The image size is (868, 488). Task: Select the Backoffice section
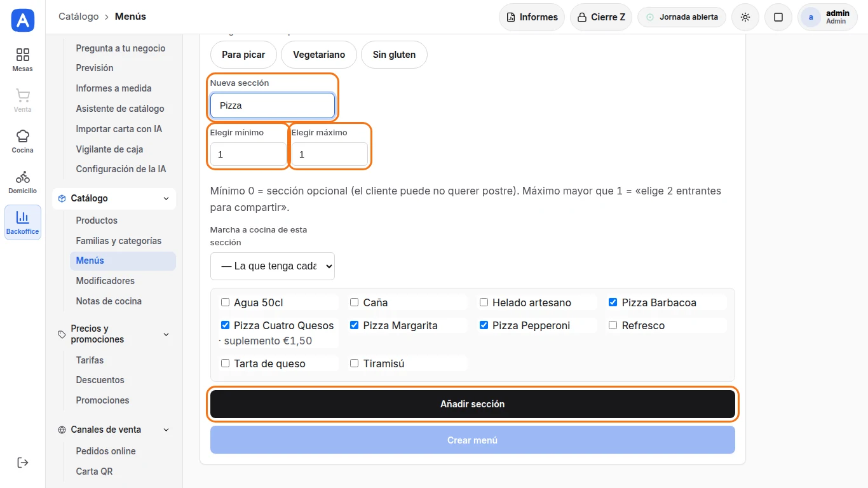tap(23, 222)
